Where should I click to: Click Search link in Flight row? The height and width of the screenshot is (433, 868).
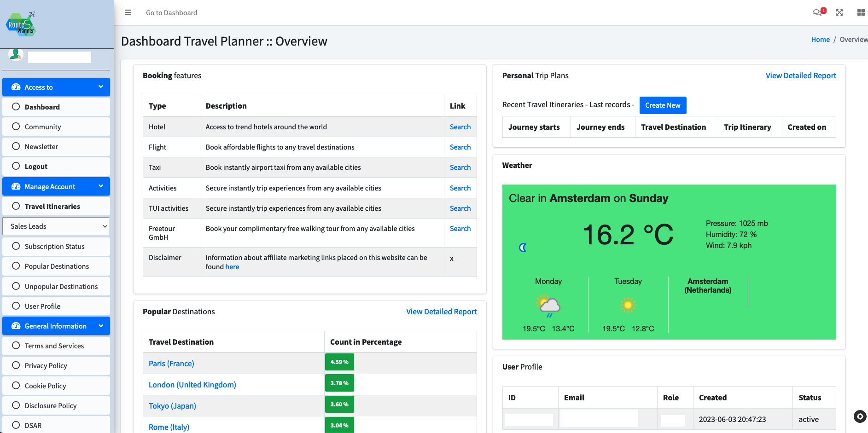click(x=460, y=147)
